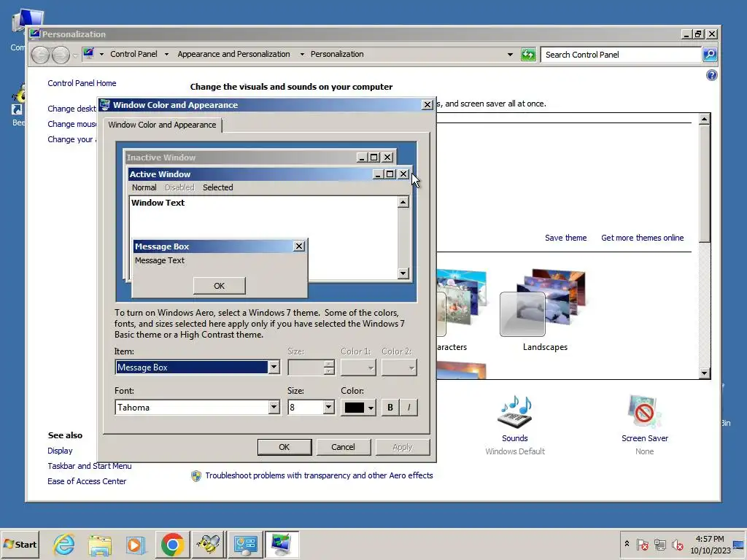
Task: Click the OK button in Message Box preview
Action: 219,286
